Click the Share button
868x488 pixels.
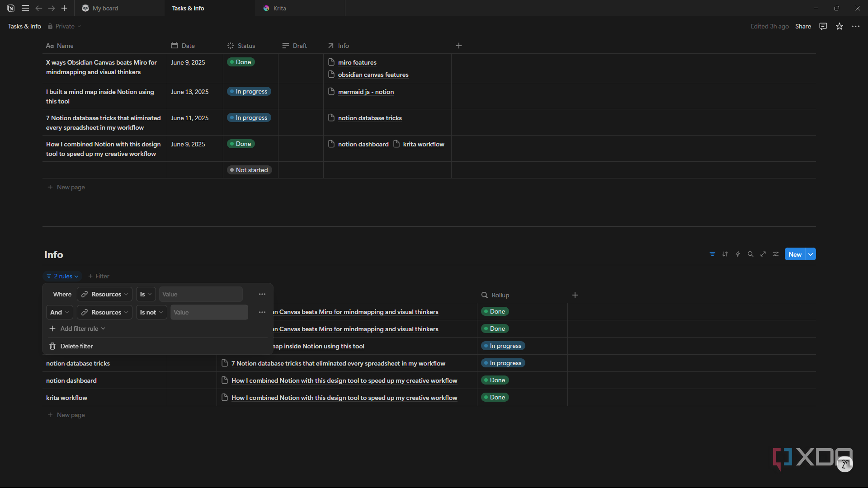coord(803,26)
